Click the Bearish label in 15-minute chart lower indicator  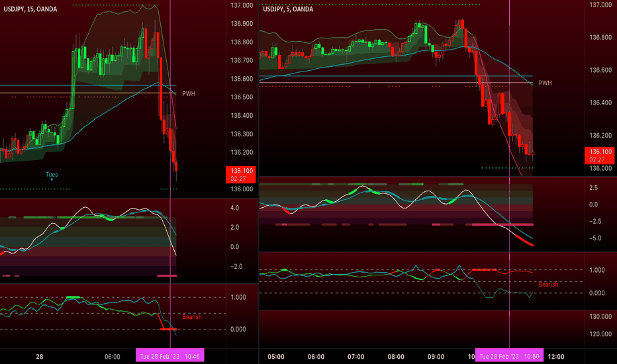click(x=191, y=317)
